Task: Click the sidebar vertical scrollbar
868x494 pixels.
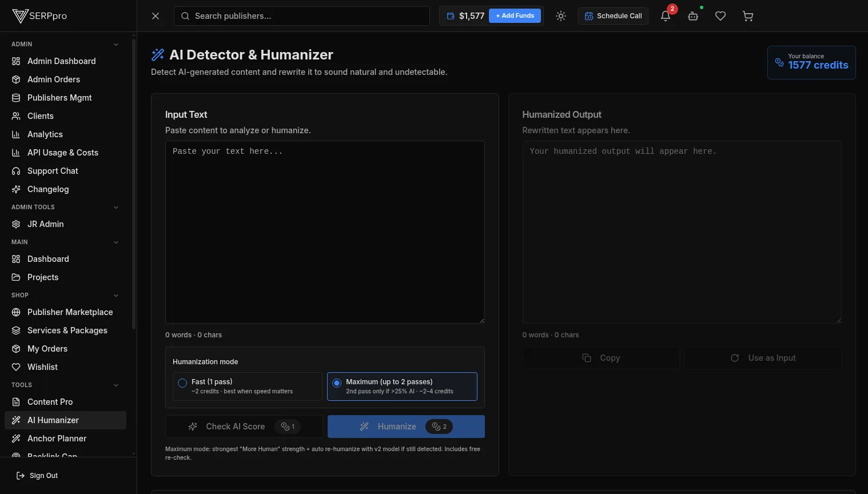Action: 134,184
